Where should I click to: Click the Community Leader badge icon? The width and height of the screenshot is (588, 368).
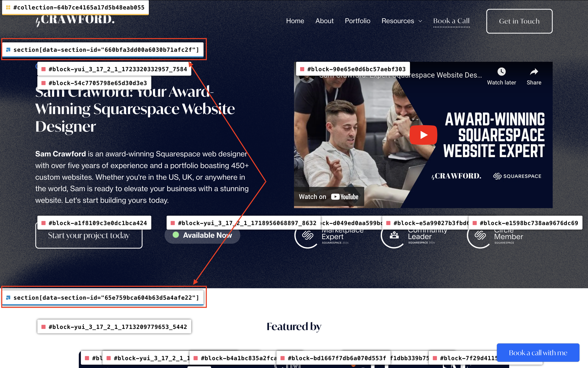(x=394, y=235)
